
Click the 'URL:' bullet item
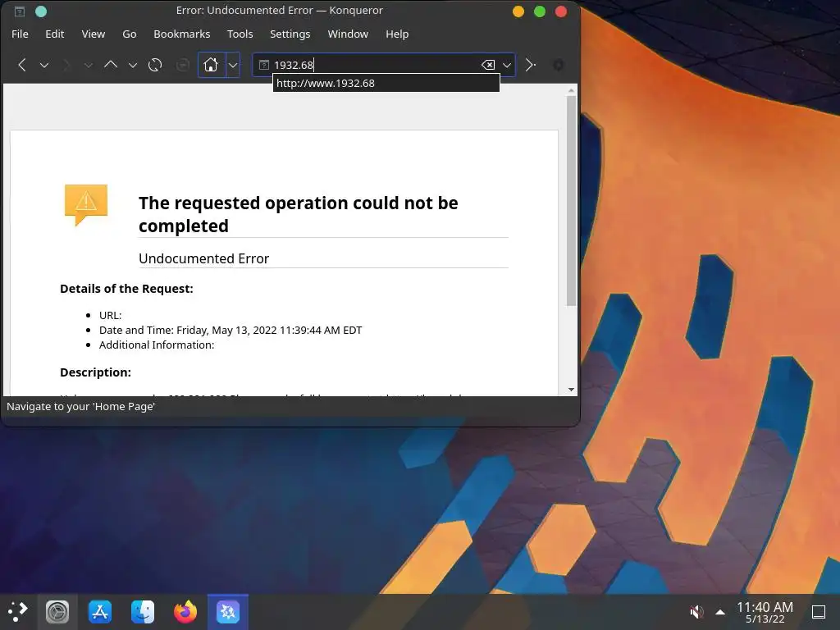(x=111, y=315)
